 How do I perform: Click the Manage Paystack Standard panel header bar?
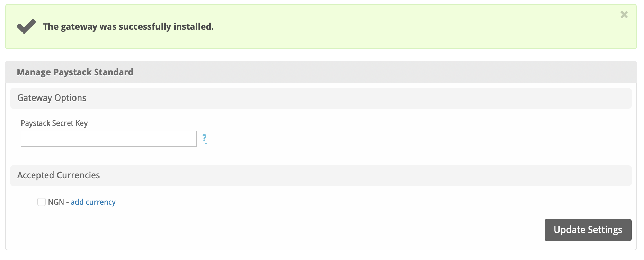tap(321, 72)
